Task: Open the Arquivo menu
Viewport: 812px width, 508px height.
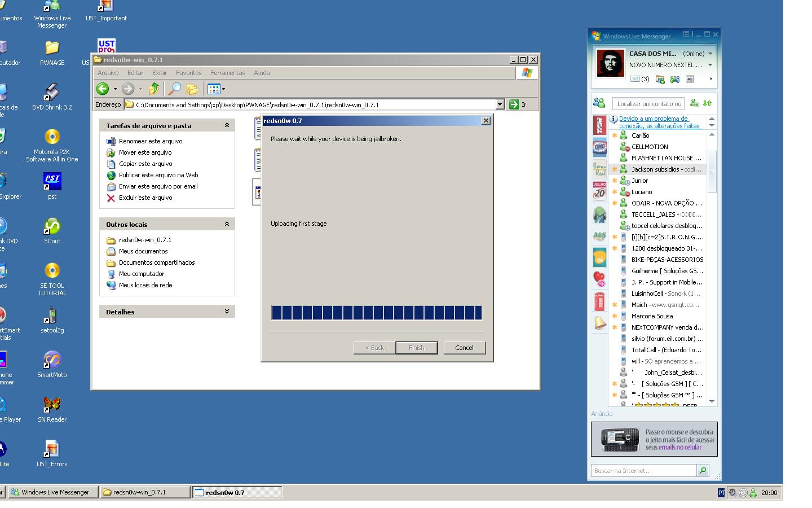Action: point(108,73)
